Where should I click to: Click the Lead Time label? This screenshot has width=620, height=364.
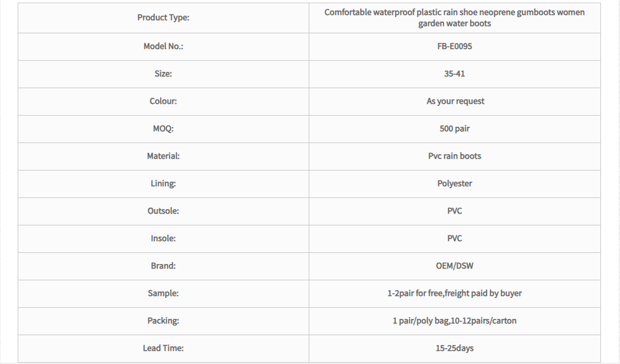click(x=164, y=348)
